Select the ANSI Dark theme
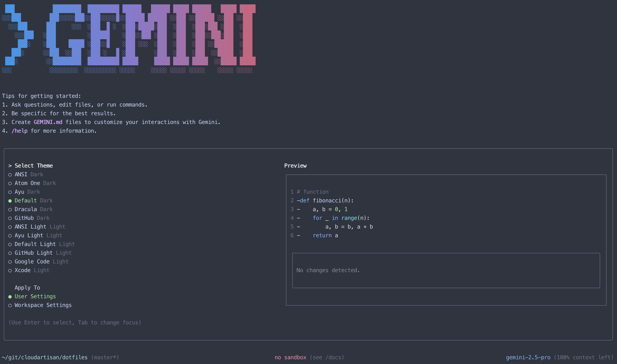Screen dimensions: 617x364 point(26,174)
